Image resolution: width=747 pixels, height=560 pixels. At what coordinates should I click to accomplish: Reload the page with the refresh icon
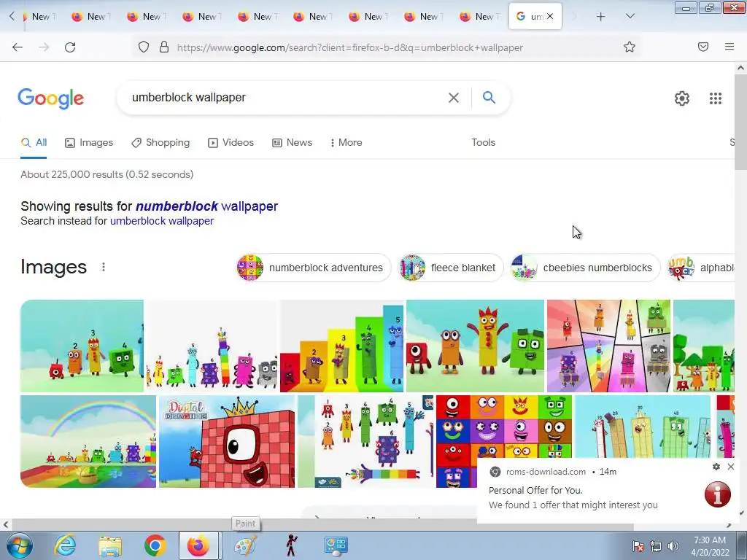coord(70,47)
